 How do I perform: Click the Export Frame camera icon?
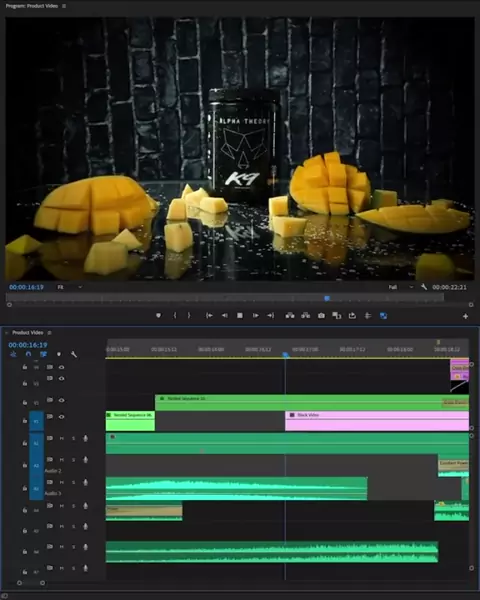pos(321,316)
